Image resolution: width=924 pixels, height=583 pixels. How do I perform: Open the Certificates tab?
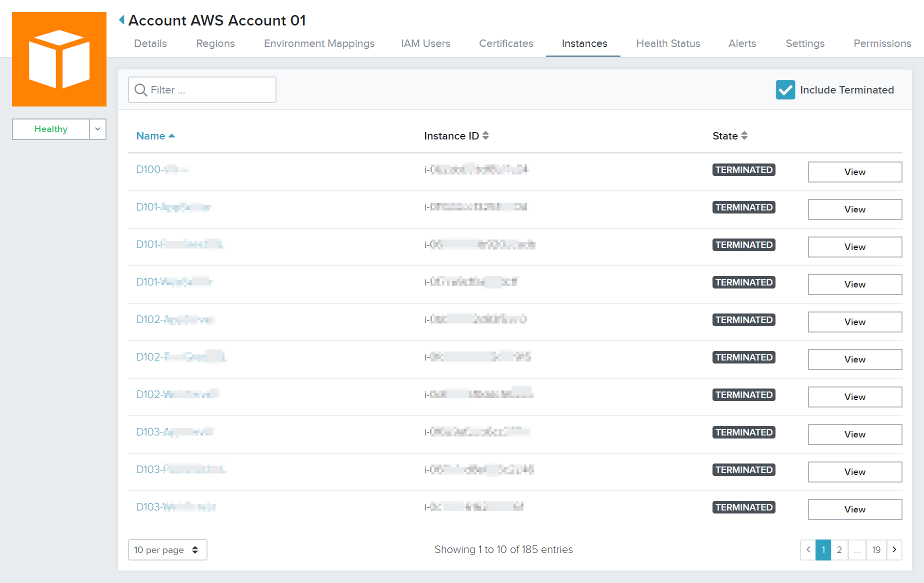click(506, 43)
